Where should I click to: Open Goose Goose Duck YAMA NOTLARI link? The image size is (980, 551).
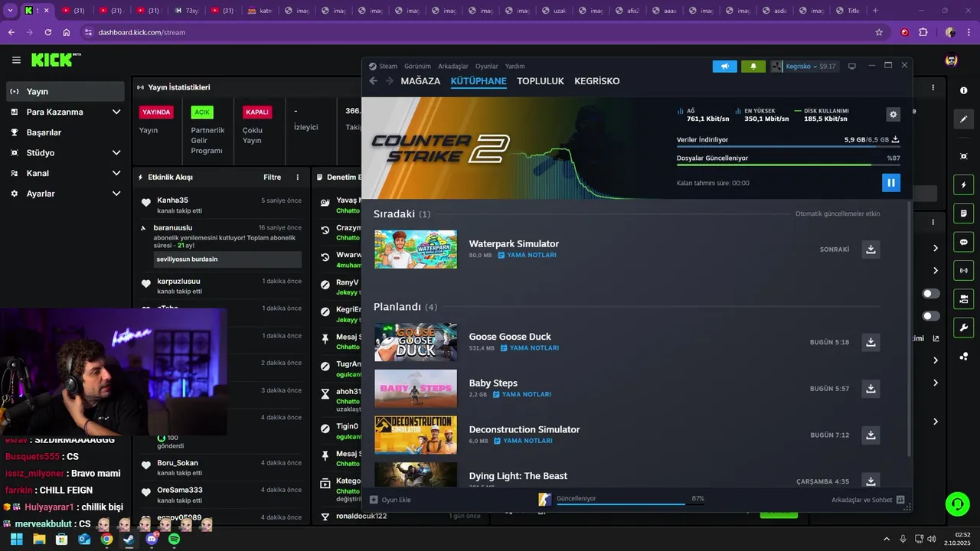(x=530, y=347)
